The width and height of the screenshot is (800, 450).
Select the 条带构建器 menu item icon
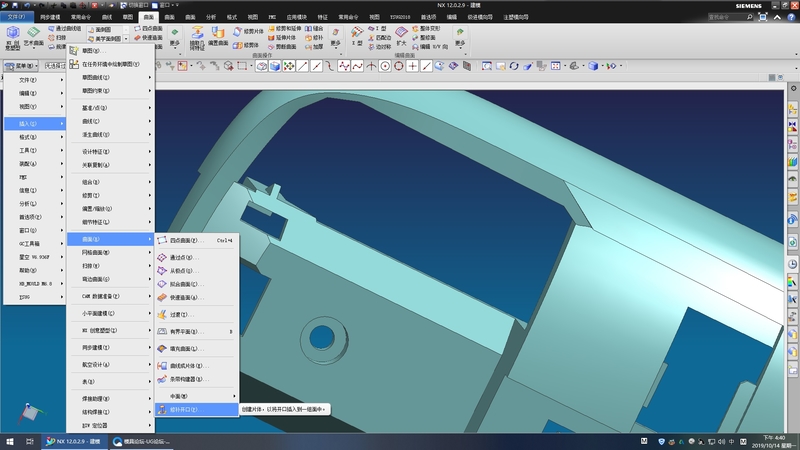click(x=163, y=381)
